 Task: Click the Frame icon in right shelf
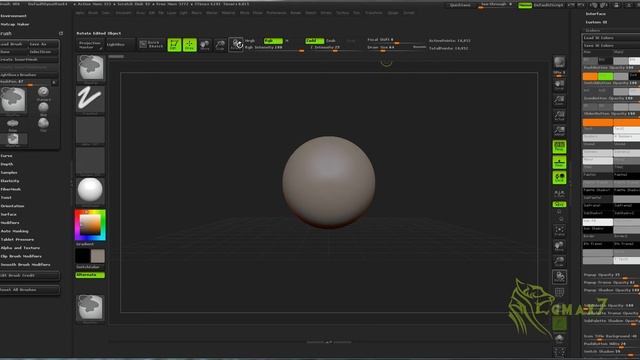coord(560,231)
